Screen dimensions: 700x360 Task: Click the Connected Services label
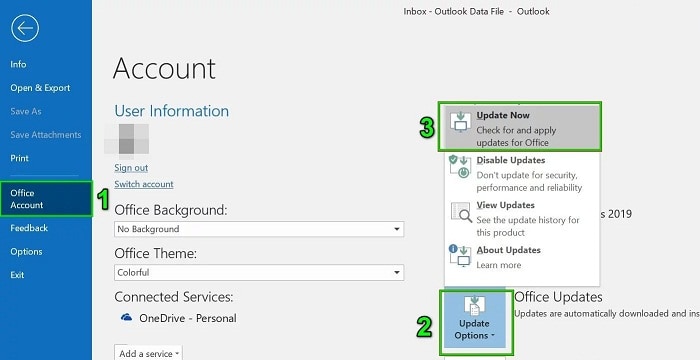pyautogui.click(x=174, y=297)
